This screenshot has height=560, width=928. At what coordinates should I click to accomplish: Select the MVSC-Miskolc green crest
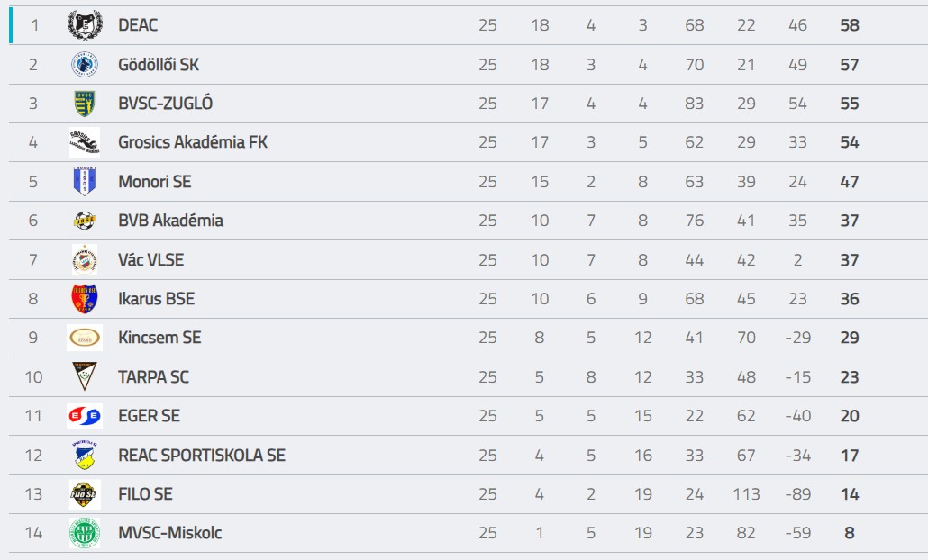coord(85,533)
